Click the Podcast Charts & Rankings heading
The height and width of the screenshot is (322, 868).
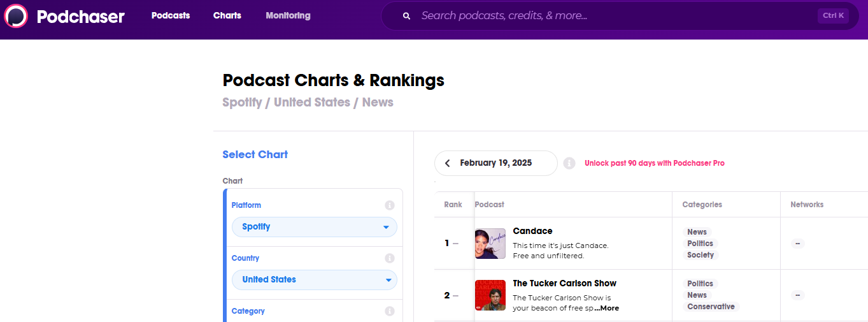[x=333, y=80]
